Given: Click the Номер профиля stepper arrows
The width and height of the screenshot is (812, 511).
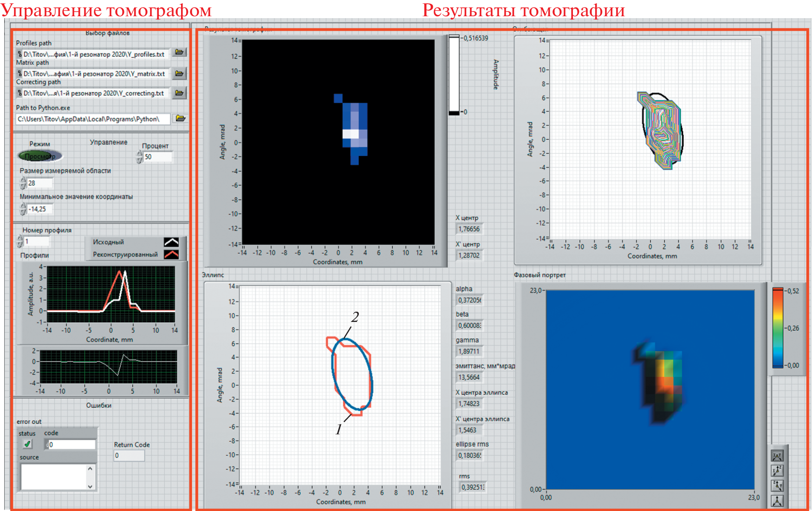Looking at the screenshot, I should (x=20, y=241).
